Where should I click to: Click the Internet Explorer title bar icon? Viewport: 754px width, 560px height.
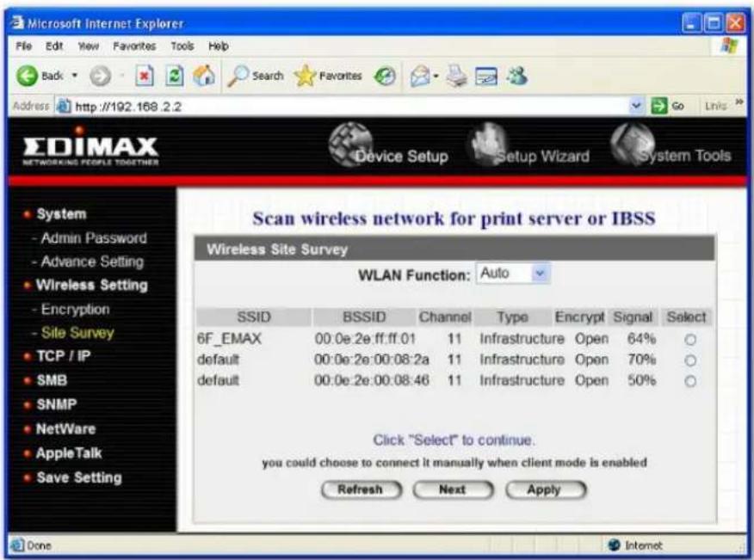[18, 22]
